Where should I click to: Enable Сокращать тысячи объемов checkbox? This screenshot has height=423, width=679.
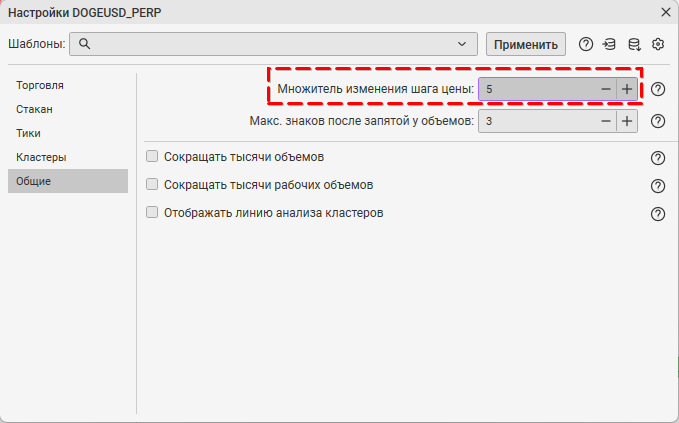[x=153, y=157]
